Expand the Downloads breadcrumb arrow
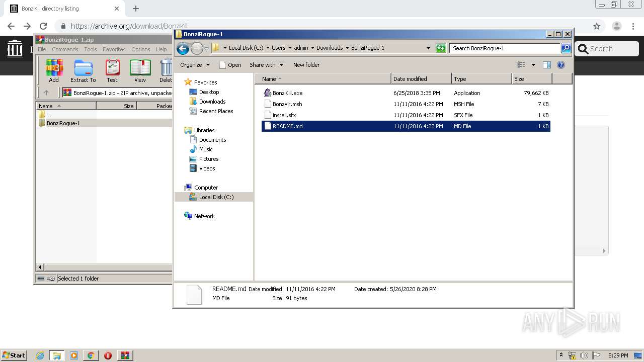This screenshot has width=644, height=362. [347, 48]
